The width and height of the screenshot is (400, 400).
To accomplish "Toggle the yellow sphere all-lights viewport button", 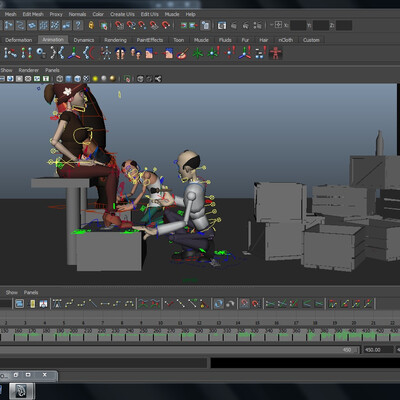I will 95,79.
